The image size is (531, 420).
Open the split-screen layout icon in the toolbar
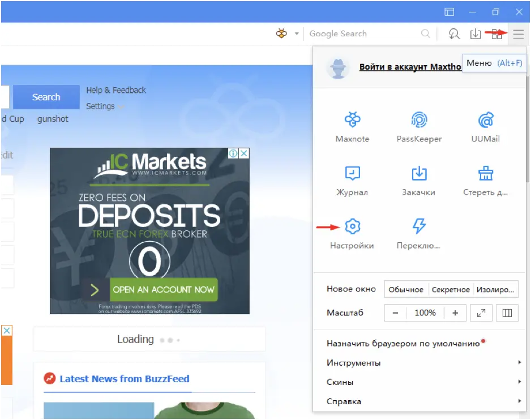pyautogui.click(x=496, y=34)
